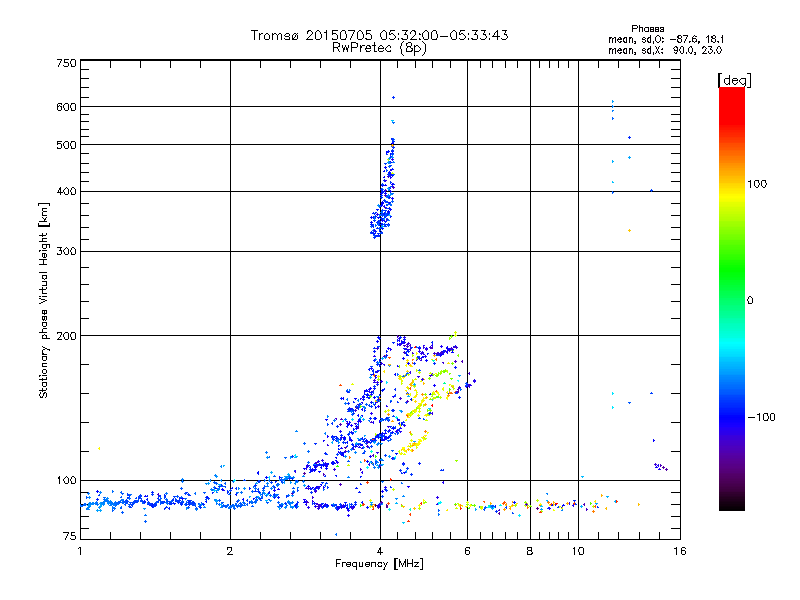Click the y-axis label '75'
Viewport: 800px width, 600px height.
coord(70,536)
